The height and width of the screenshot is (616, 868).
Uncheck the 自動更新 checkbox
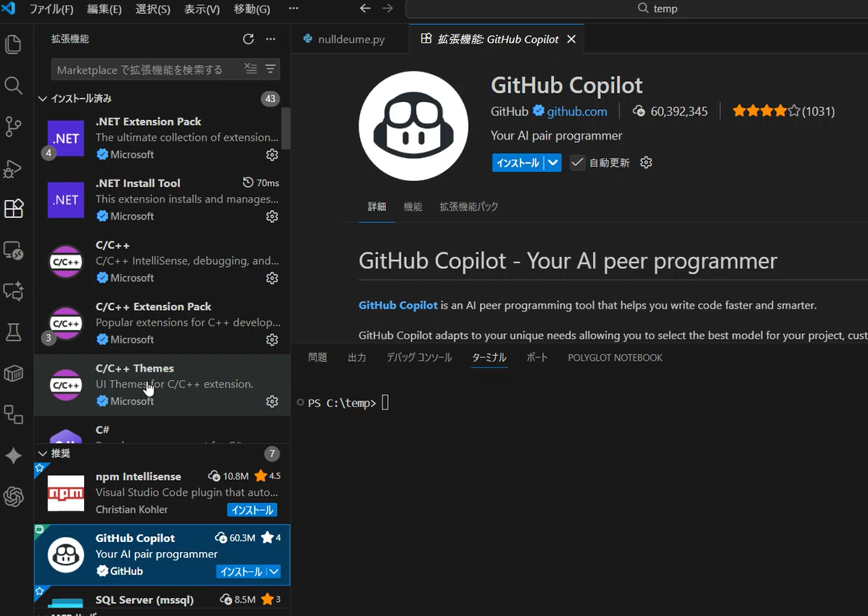point(577,162)
